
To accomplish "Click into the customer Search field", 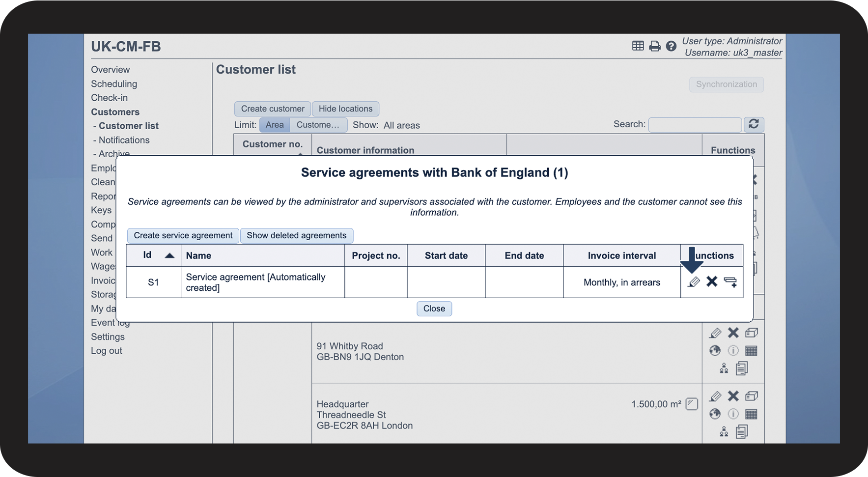I will (x=695, y=125).
